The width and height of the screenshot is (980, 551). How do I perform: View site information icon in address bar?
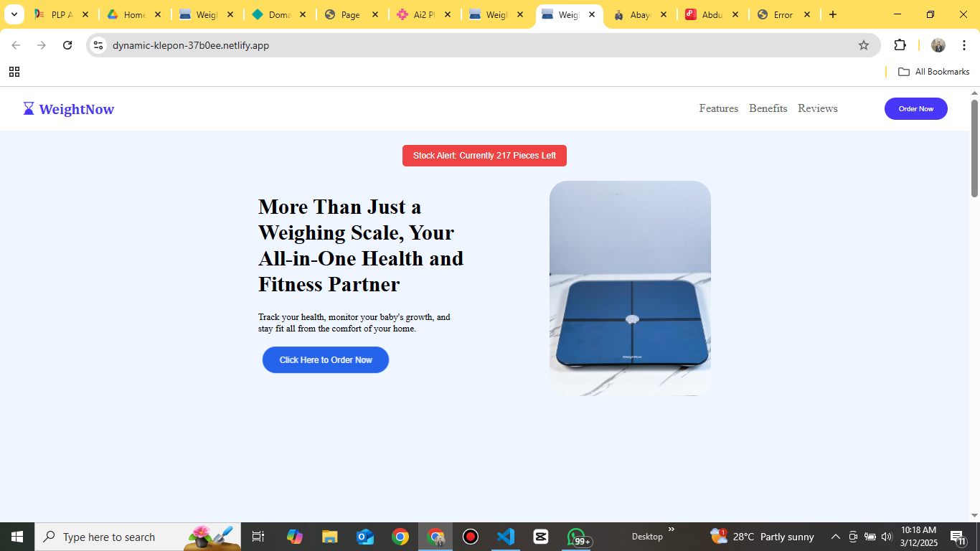coord(99,45)
